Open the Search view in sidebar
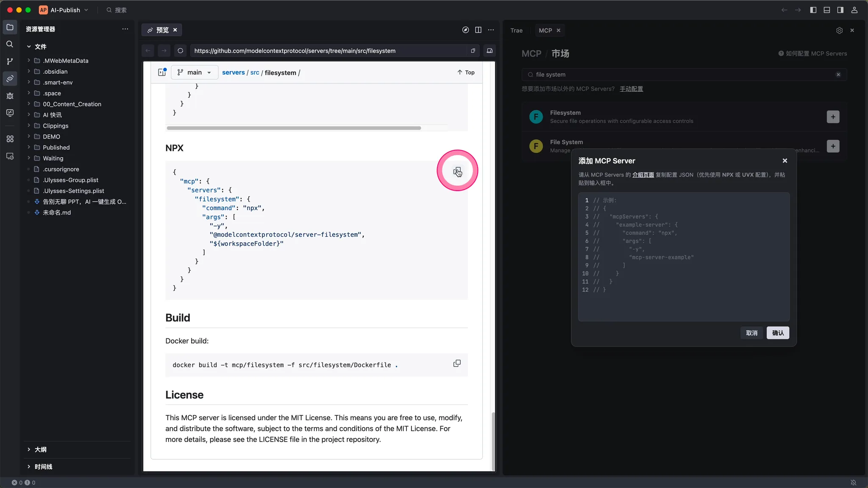 10,44
